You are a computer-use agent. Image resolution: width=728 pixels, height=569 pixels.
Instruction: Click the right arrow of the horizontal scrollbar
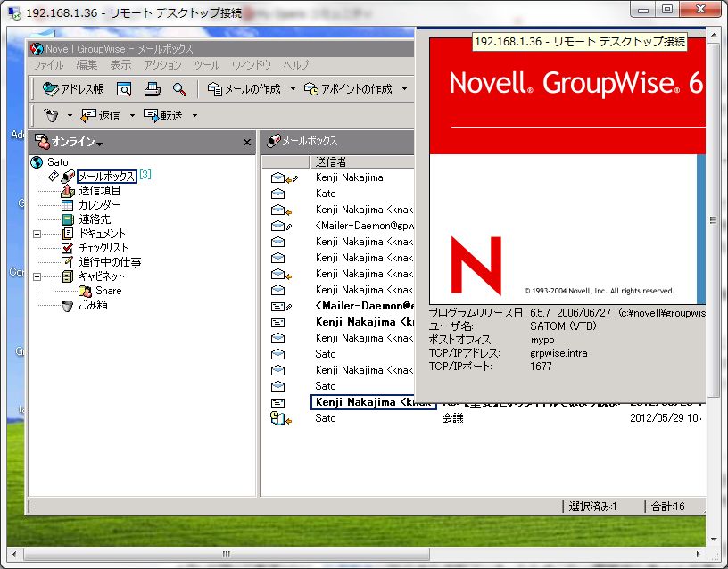tap(698, 554)
